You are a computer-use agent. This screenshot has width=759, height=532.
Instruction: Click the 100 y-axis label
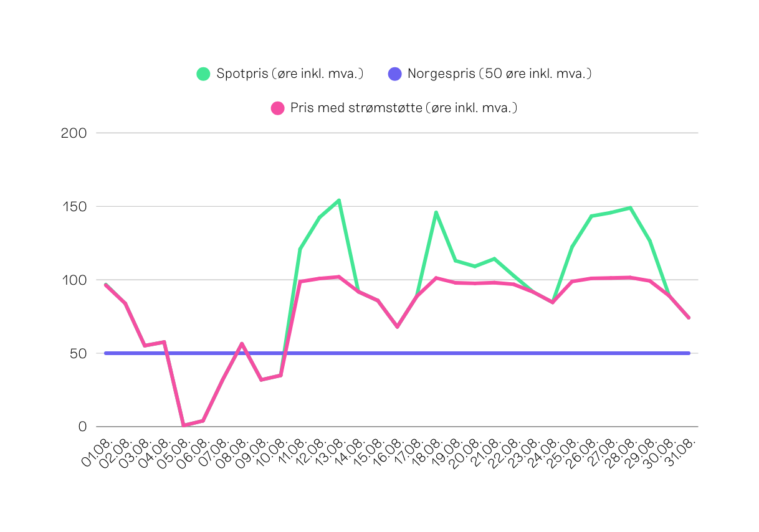(x=74, y=280)
